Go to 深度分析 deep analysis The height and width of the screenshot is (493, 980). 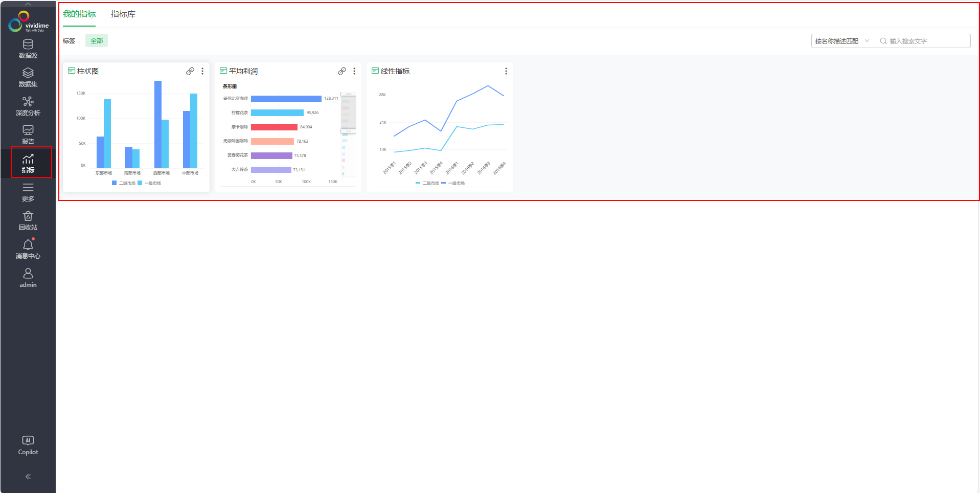(28, 106)
